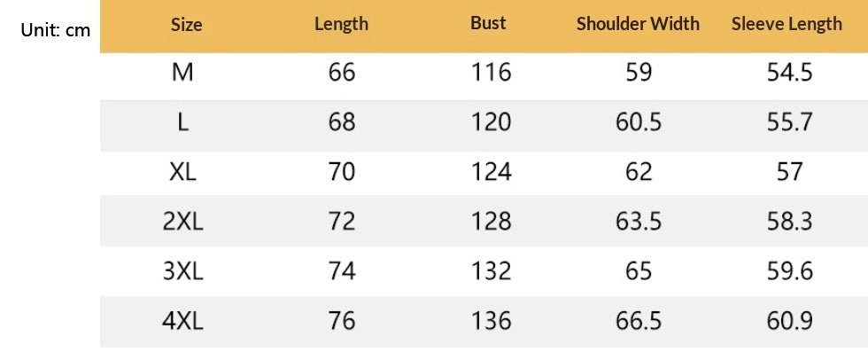Click the Shoulder Width column header

[638, 24]
